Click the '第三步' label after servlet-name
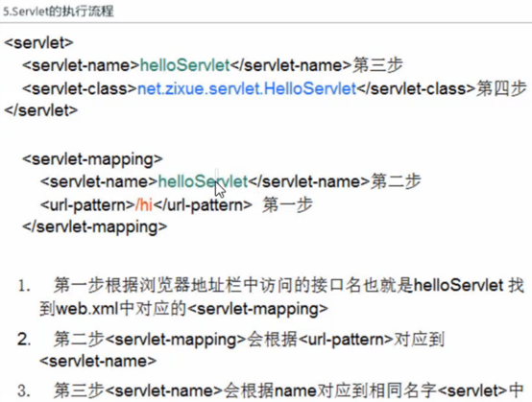The image size is (532, 402). coord(377,65)
